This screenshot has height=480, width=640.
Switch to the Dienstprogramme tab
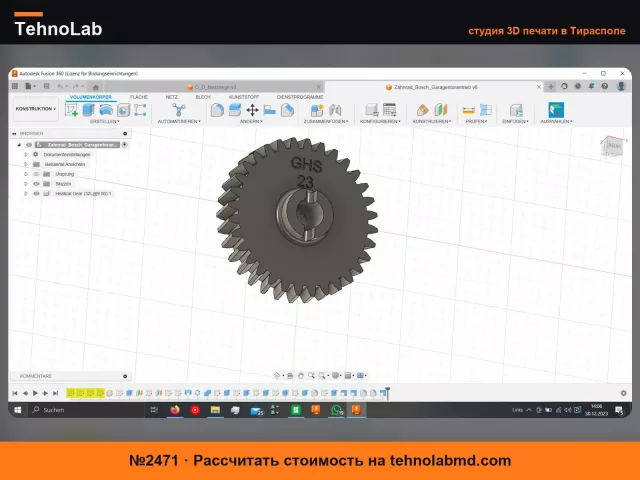tap(300, 97)
